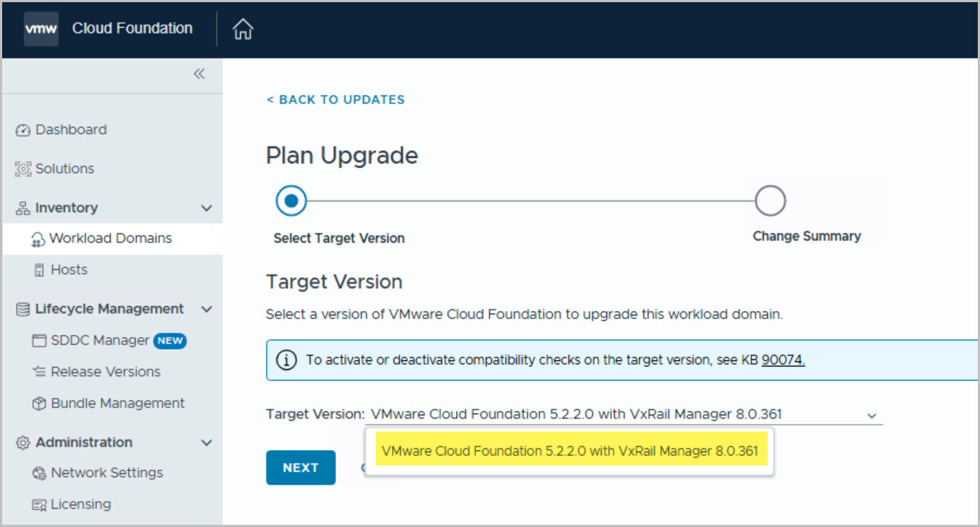Open Release Versions in sidebar

click(x=105, y=371)
